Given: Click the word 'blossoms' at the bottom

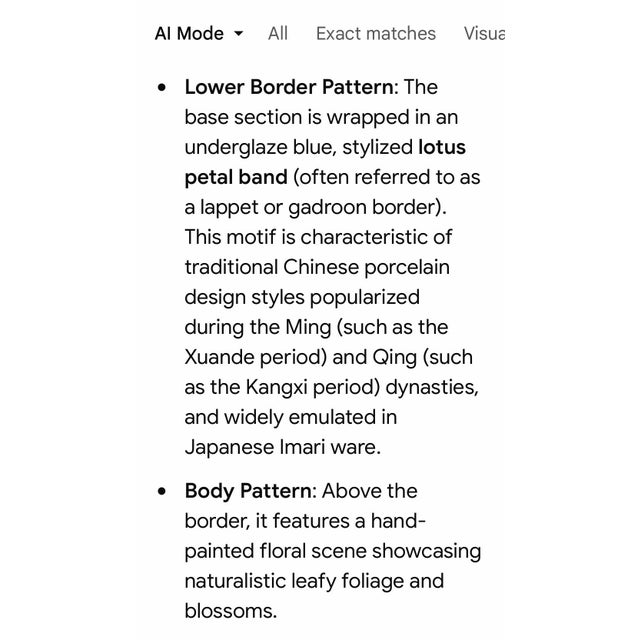Looking at the screenshot, I should 228,611.
